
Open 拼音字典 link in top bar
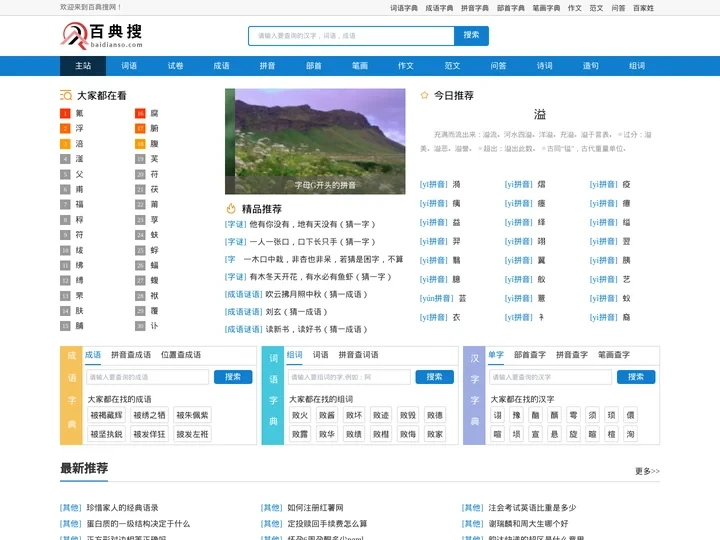pos(475,8)
